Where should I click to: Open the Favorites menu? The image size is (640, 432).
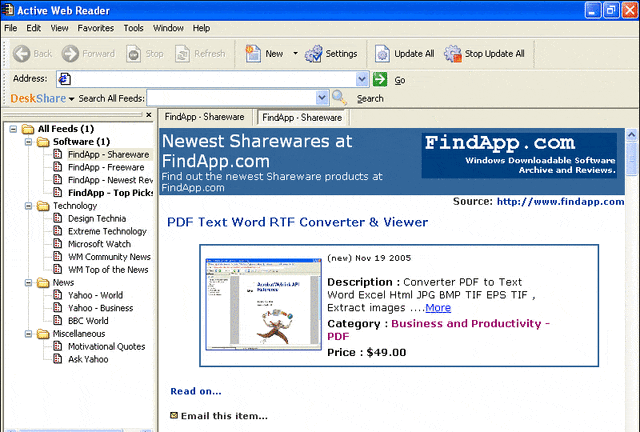[x=95, y=28]
